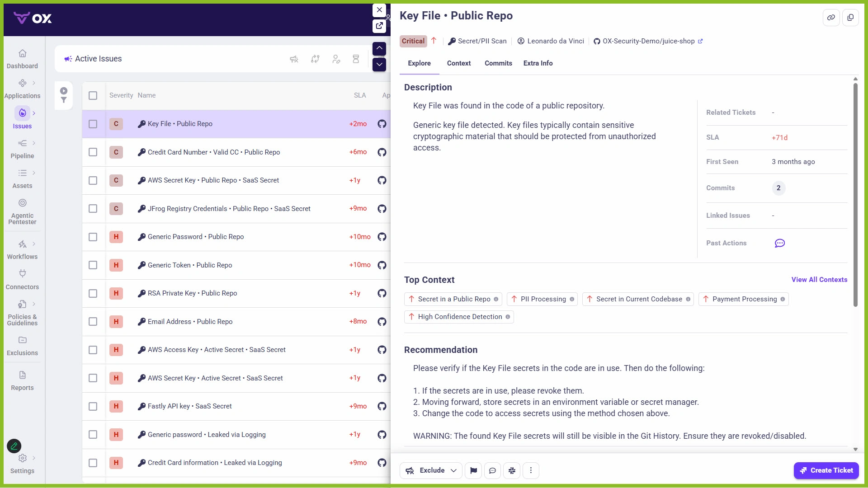Click the detail panel vertical scrollbar
Image resolution: width=868 pixels, height=488 pixels.
855,194
